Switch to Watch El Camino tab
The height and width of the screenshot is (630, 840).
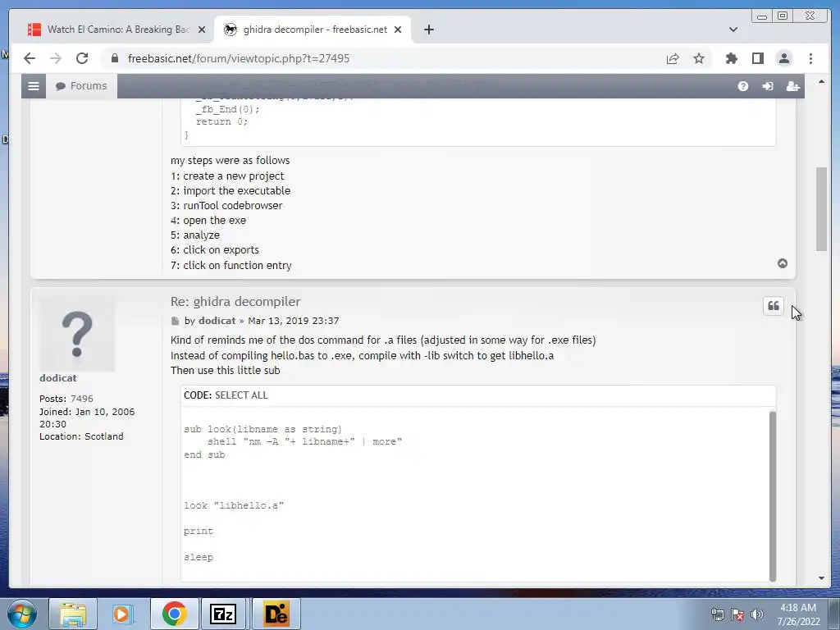(116, 30)
